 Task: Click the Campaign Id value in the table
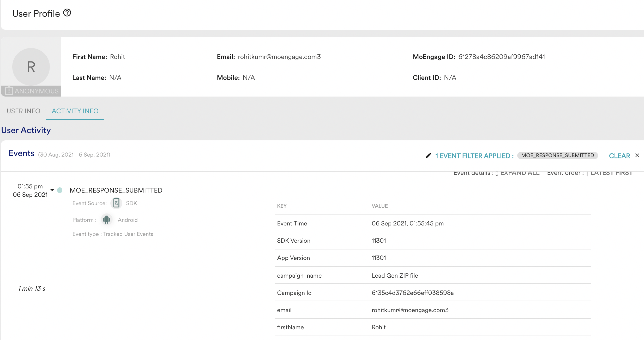click(413, 293)
